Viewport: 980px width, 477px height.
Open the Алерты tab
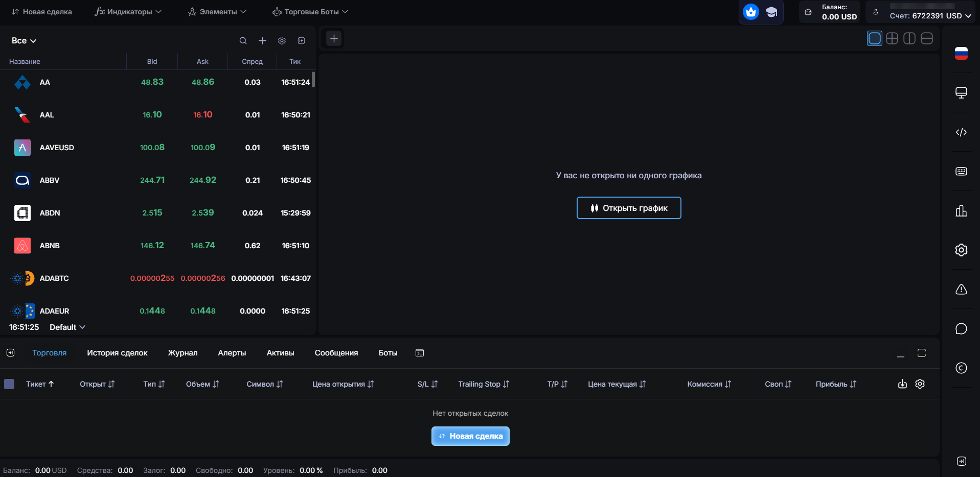pos(232,353)
